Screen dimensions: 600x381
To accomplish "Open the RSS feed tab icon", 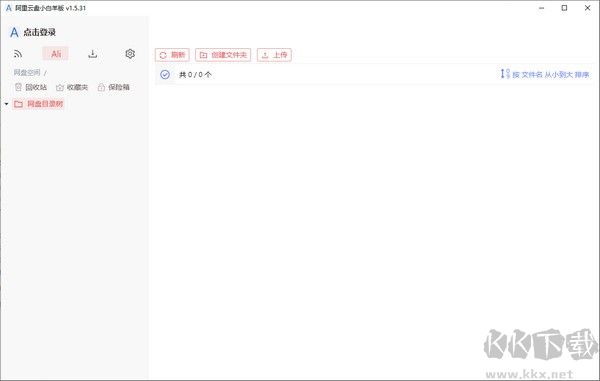I will pos(18,54).
